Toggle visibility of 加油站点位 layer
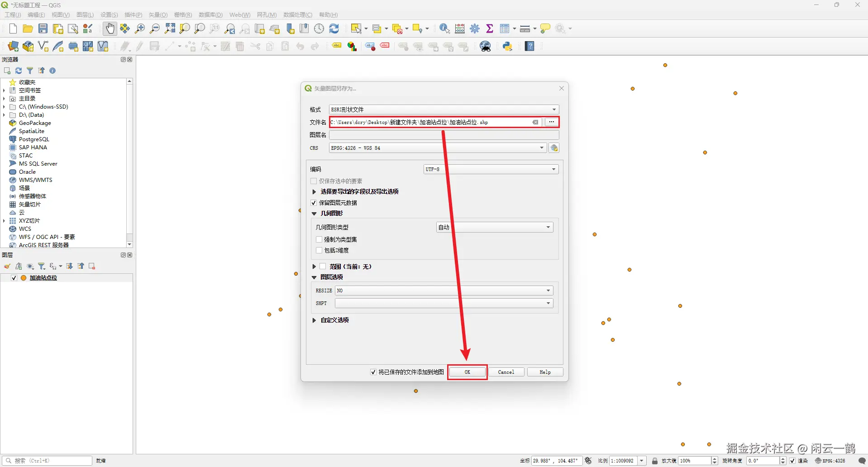 click(14, 278)
